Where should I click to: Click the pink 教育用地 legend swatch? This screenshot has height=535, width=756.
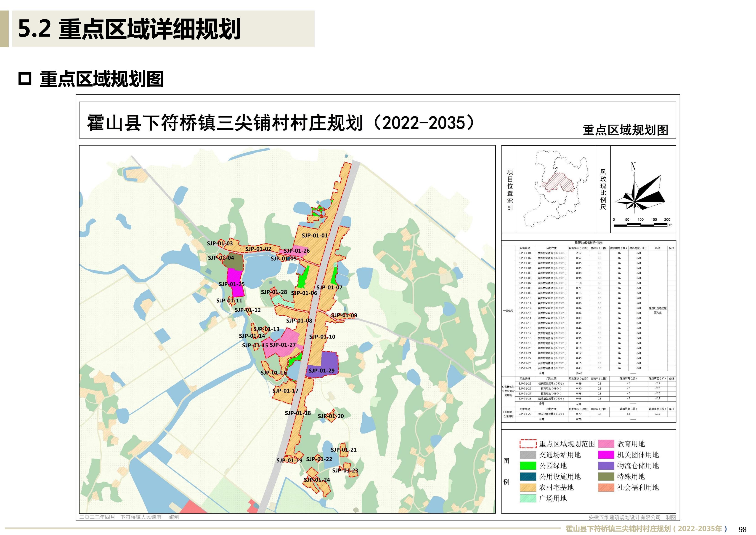tap(606, 444)
